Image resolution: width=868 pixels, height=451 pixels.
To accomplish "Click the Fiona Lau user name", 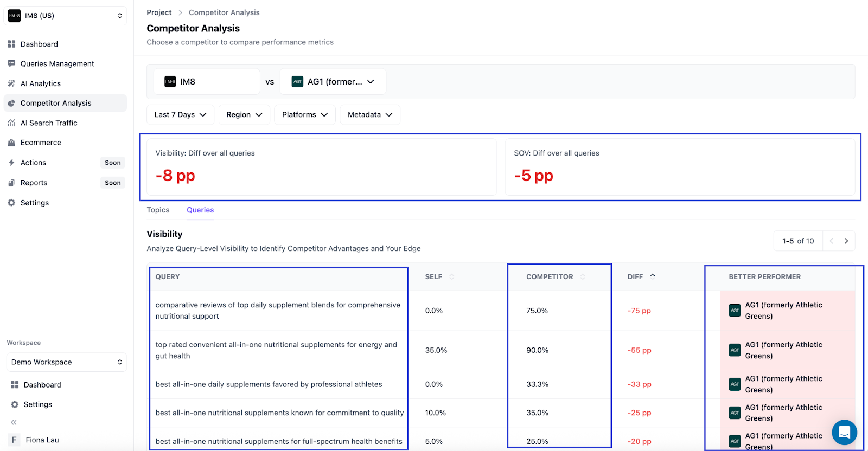I will click(x=42, y=440).
